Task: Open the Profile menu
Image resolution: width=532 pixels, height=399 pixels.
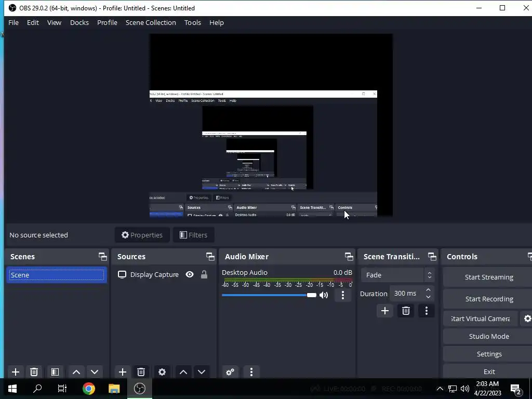Action: (107, 23)
